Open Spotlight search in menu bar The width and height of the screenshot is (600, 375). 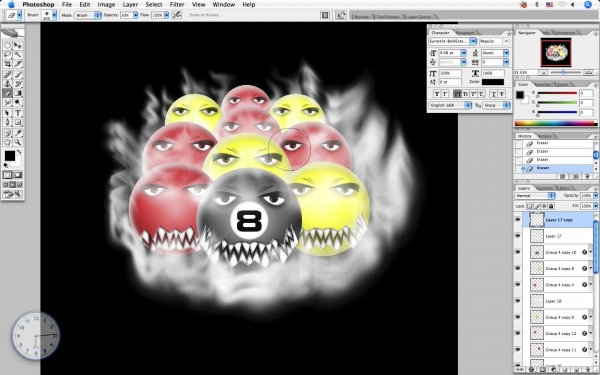click(x=588, y=5)
